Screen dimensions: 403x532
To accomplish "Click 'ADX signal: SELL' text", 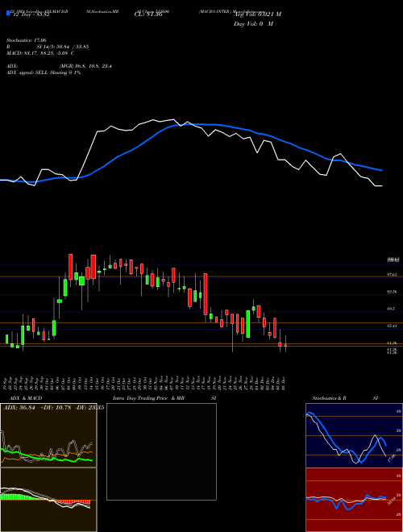I will [x=27, y=73].
